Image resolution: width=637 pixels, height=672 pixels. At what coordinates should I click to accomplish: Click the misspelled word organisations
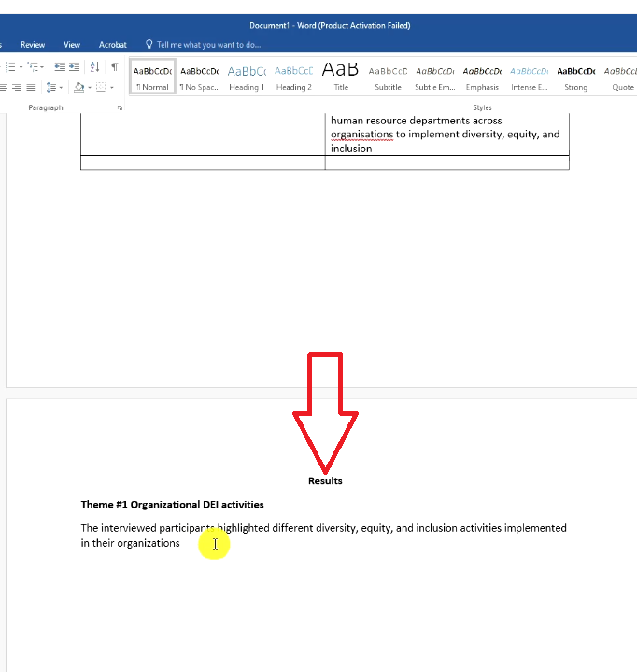(x=362, y=135)
